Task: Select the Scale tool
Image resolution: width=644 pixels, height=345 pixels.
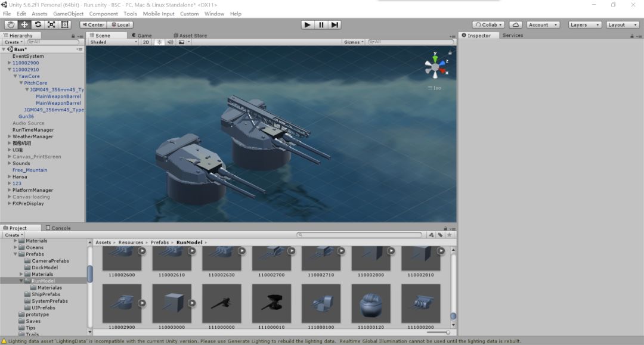Action: pos(51,24)
